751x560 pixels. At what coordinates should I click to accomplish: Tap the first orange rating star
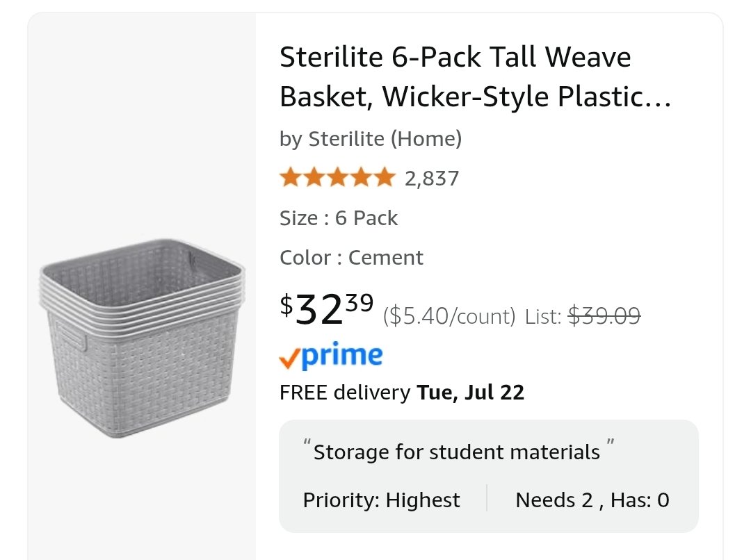291,178
